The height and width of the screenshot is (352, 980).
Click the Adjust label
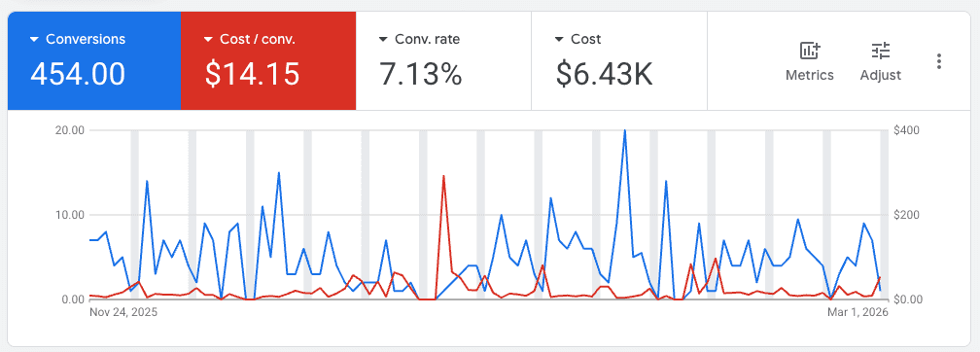(x=881, y=76)
